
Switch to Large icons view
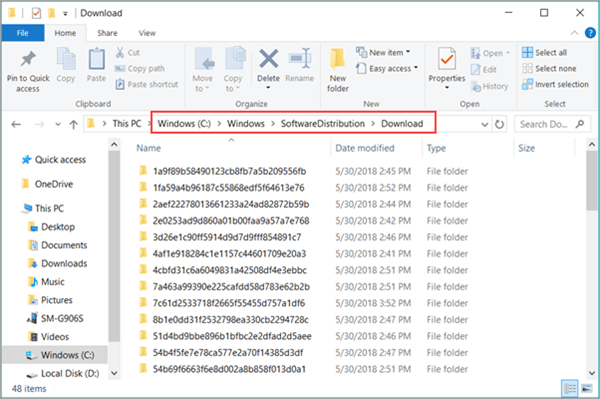pyautogui.click(x=587, y=389)
